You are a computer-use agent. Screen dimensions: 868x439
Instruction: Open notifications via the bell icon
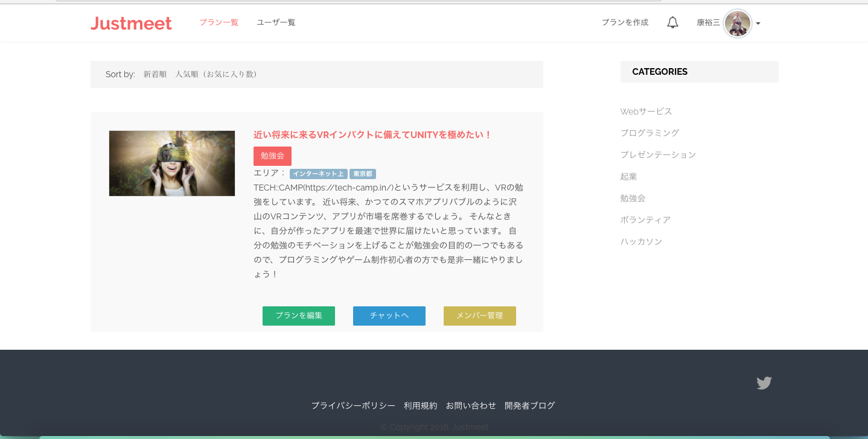point(672,22)
